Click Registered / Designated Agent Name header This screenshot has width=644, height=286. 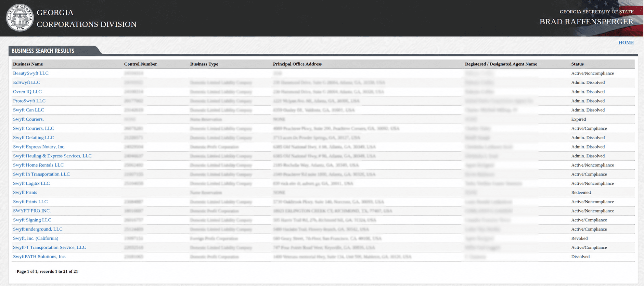501,64
